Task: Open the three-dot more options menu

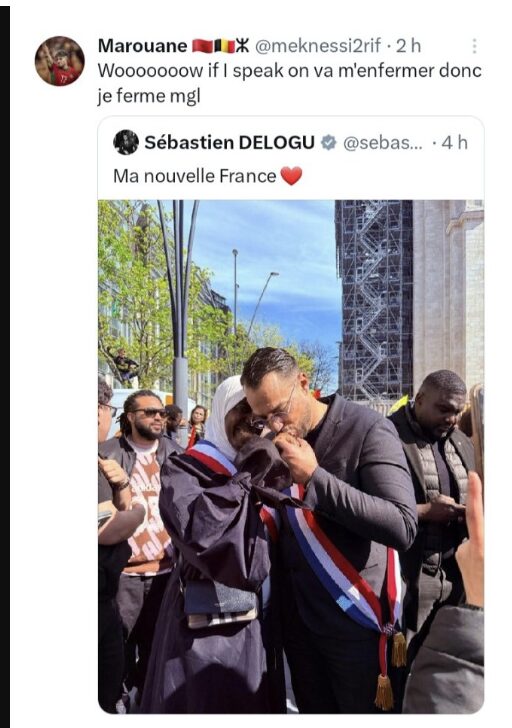Action: 474,46
